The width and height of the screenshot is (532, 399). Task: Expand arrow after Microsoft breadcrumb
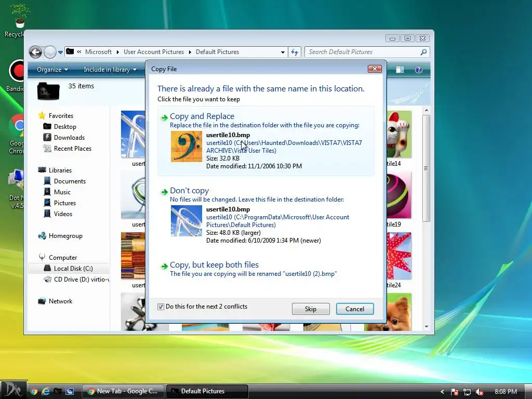tap(118, 52)
